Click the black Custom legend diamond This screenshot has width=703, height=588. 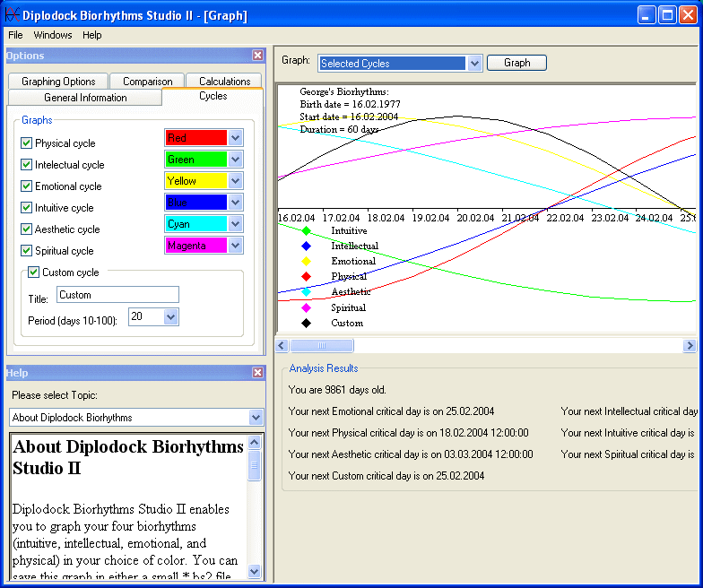[307, 323]
